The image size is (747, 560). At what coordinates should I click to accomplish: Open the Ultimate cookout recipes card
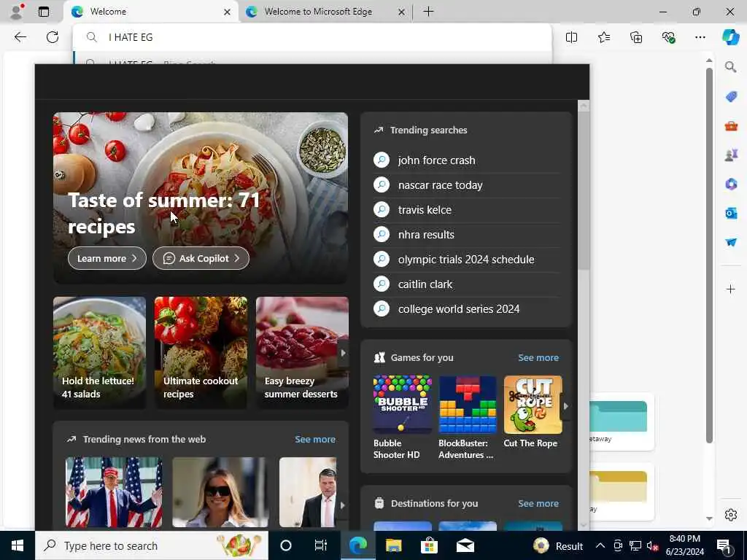(x=201, y=352)
